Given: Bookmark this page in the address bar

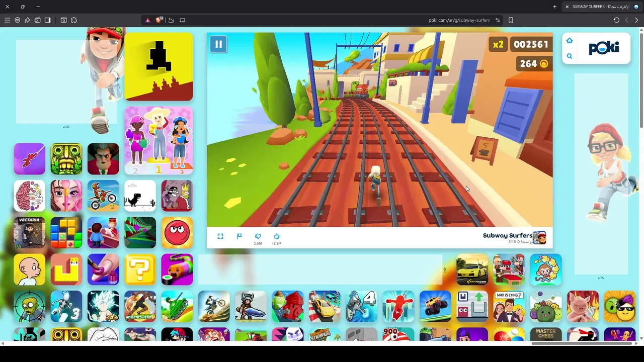Looking at the screenshot, I should [511, 20].
